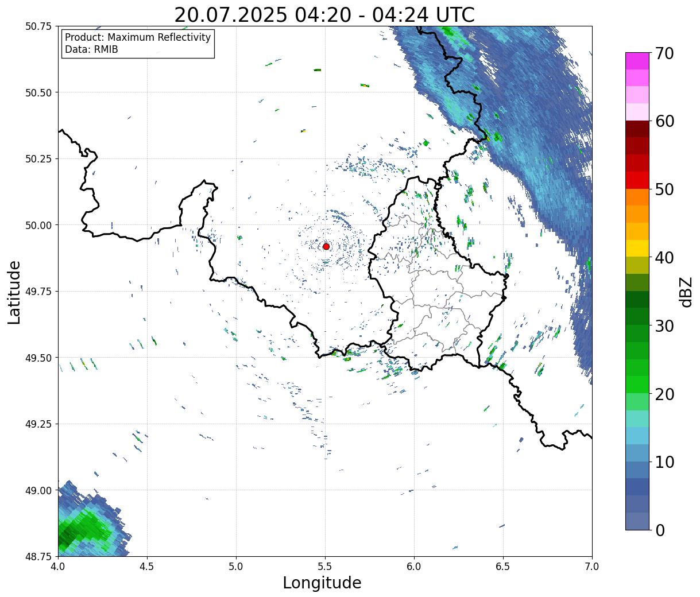Click the bright red swatch just above 50 dBZ
This screenshot has width=700, height=597.
(637, 180)
